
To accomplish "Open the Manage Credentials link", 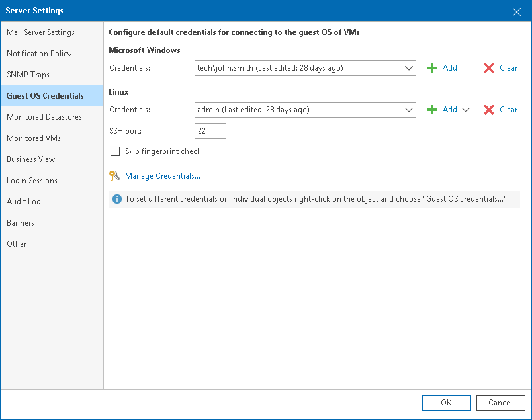I will (x=162, y=176).
